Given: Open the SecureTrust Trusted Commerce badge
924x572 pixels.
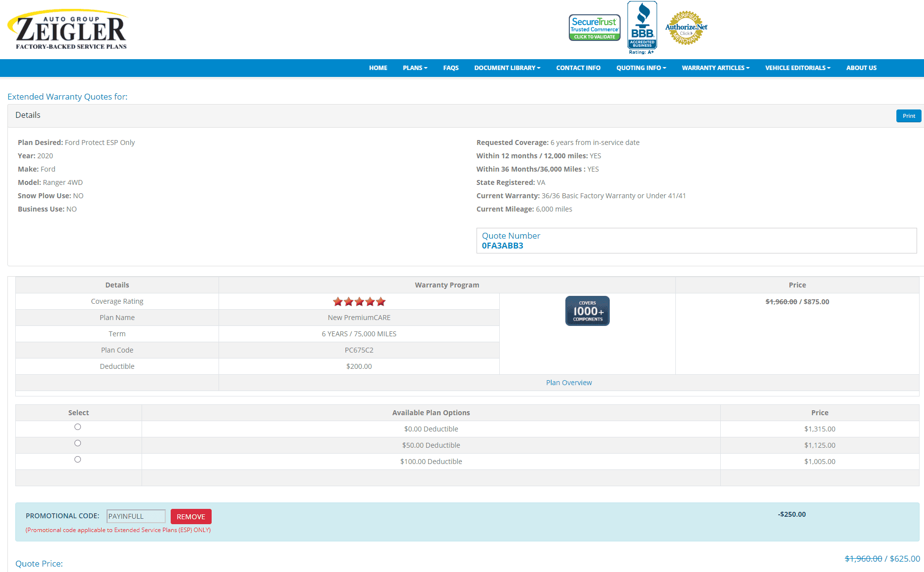Looking at the screenshot, I should click(x=594, y=28).
